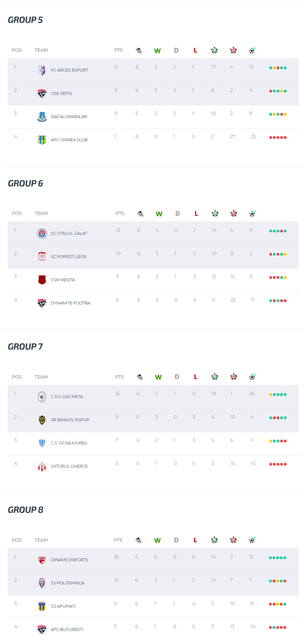Viewport: 307px width, 644px height.
Task: Click the Dinamo Esports team logo
Action: 42,560
